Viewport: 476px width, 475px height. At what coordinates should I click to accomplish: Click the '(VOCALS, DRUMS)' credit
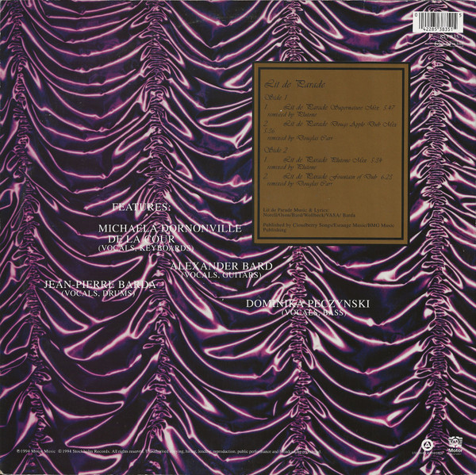coord(98,293)
